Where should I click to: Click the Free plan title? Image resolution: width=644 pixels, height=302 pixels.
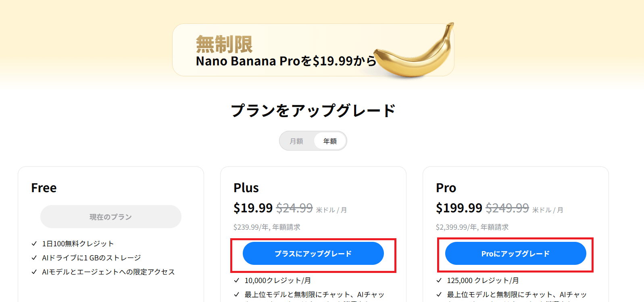click(44, 188)
